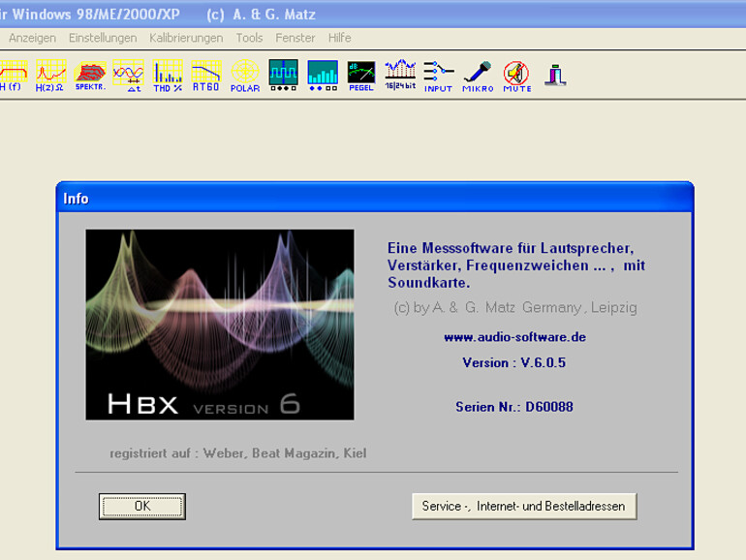Open the bar-graph analyzer icon
Viewport: 746px width, 560px height.
pyautogui.click(x=323, y=76)
